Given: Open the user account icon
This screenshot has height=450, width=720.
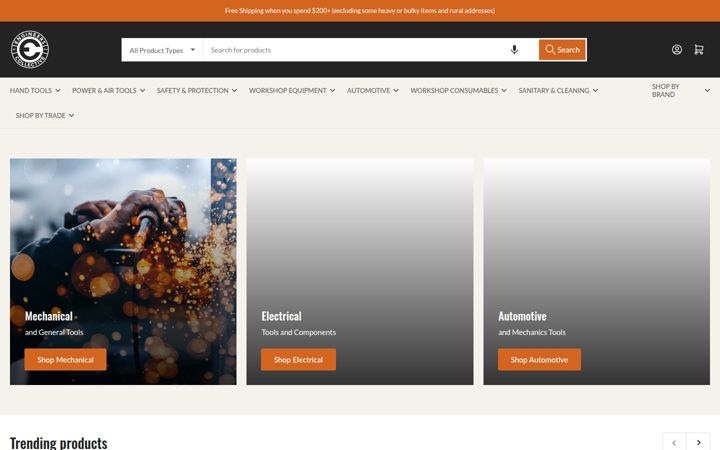Looking at the screenshot, I should point(676,50).
